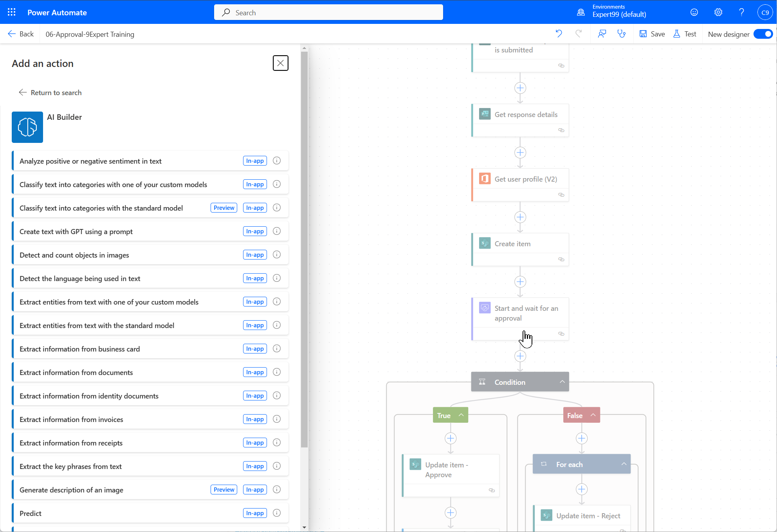Select the AI Builder connector icon

click(x=27, y=127)
